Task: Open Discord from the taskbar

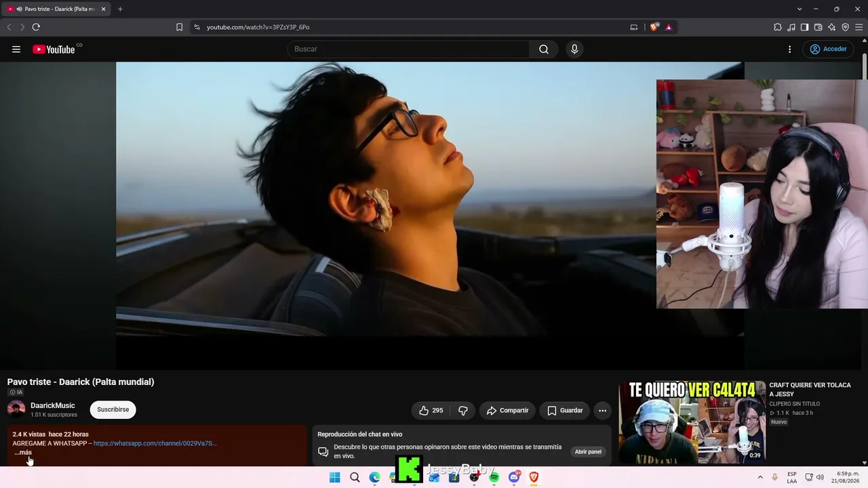Action: coord(514,477)
